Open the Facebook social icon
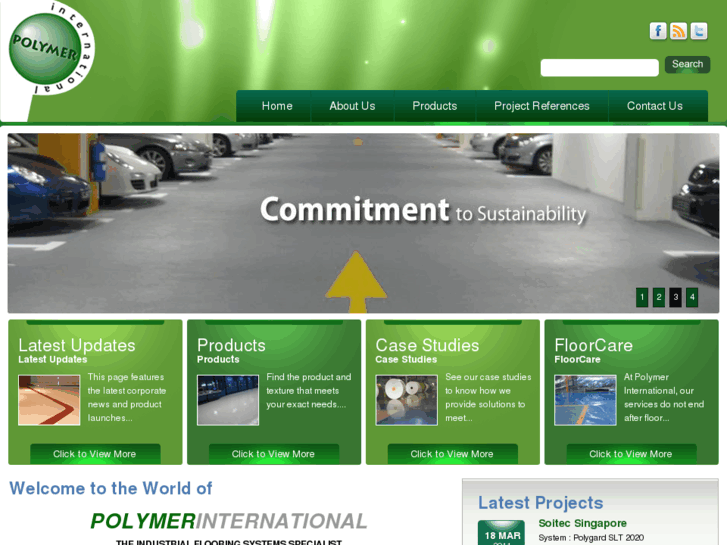727x545 pixels. pos(658,31)
